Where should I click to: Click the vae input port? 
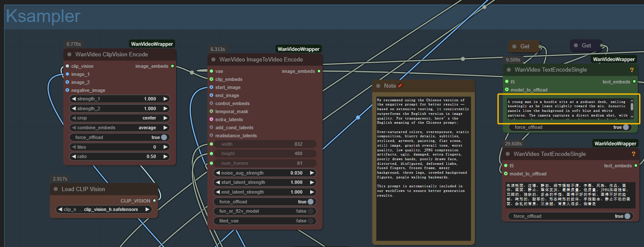211,71
